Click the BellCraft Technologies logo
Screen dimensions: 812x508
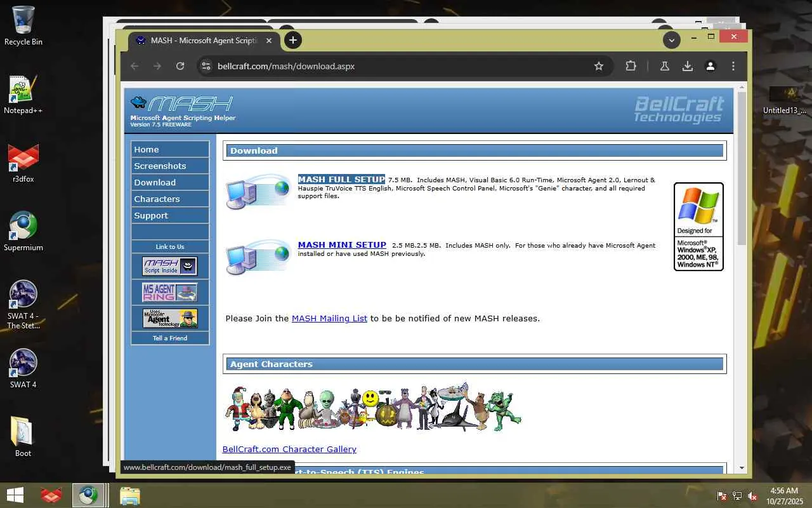[679, 109]
